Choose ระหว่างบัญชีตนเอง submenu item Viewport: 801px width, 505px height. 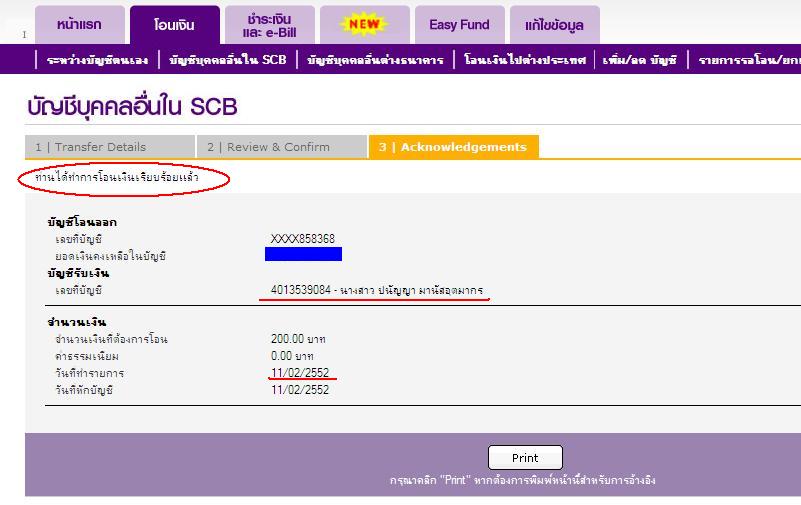coord(98,60)
